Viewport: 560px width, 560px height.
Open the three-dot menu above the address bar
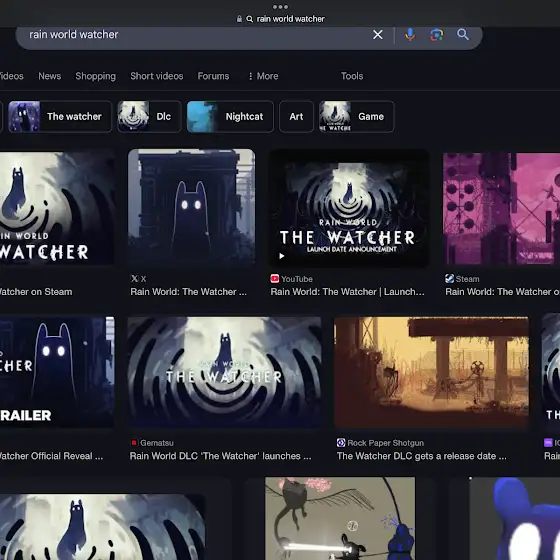tap(280, 7)
